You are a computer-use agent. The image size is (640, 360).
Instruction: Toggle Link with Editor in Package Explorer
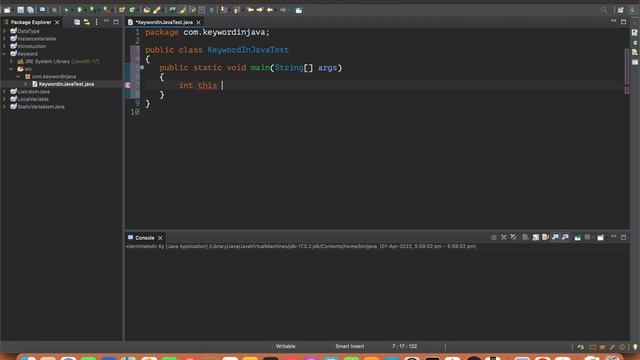[87, 22]
